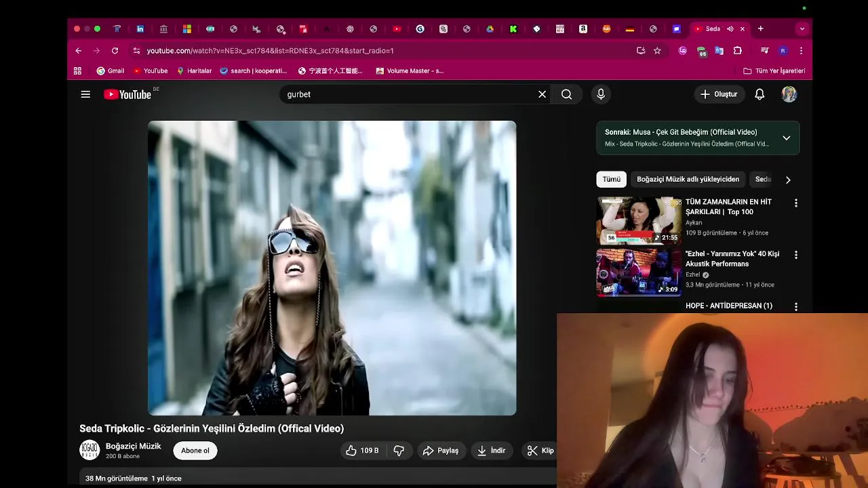Like the video with the thumbs-up icon
Image resolution: width=868 pixels, height=488 pixels.
click(x=362, y=451)
